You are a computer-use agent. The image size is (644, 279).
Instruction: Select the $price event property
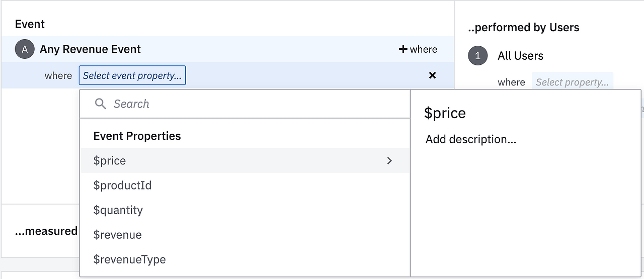click(110, 161)
